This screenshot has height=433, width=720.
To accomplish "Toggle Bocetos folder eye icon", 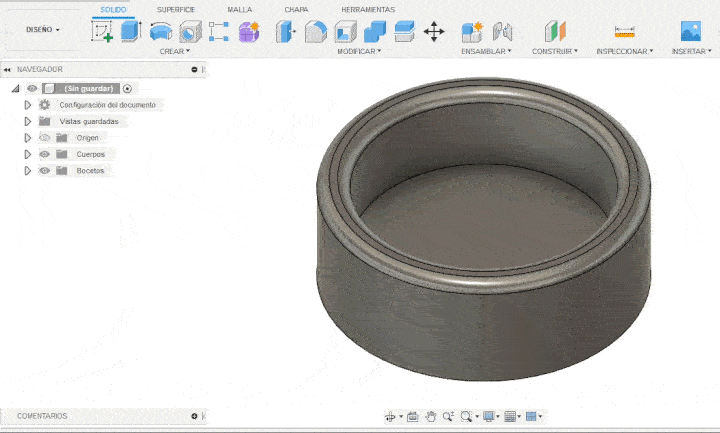I will 44,171.
